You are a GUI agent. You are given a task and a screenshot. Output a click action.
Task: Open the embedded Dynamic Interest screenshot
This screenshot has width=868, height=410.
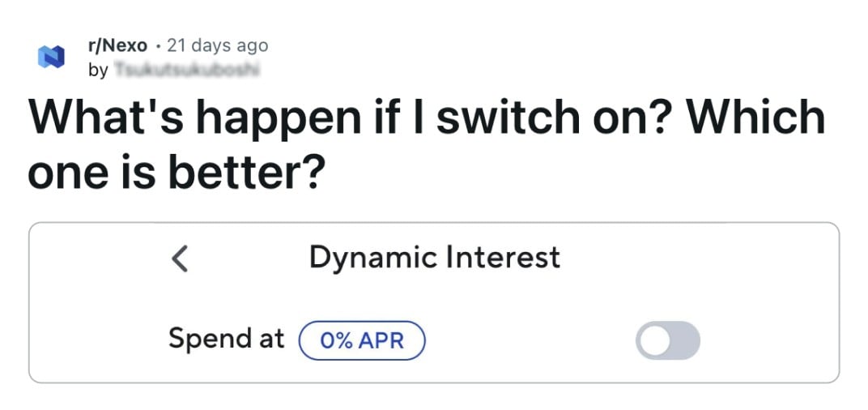pos(434,301)
